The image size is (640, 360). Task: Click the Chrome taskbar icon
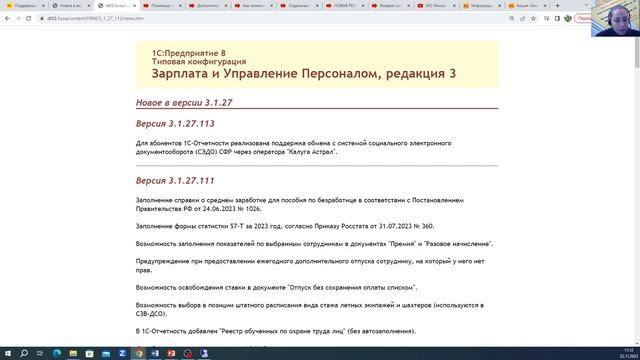139,353
